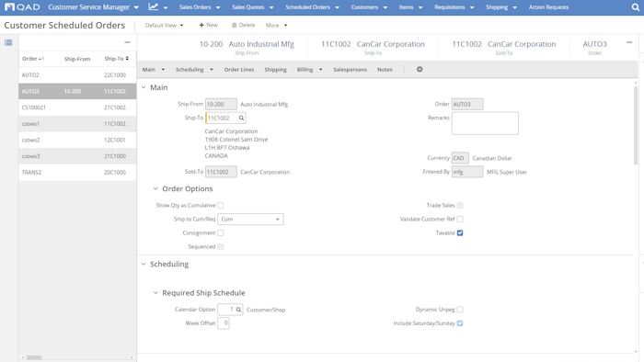
Task: Collapse the order list panel with the minus icon
Action: coord(127,42)
